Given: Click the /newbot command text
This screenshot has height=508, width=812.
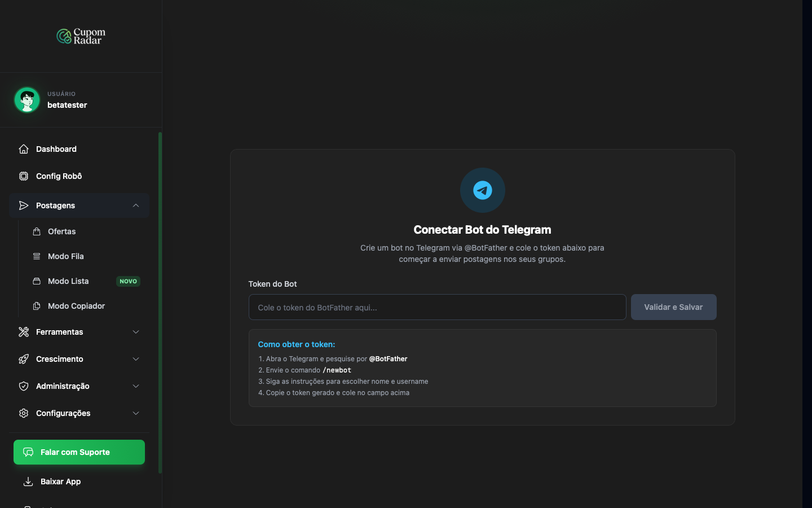Looking at the screenshot, I should pyautogui.click(x=337, y=370).
